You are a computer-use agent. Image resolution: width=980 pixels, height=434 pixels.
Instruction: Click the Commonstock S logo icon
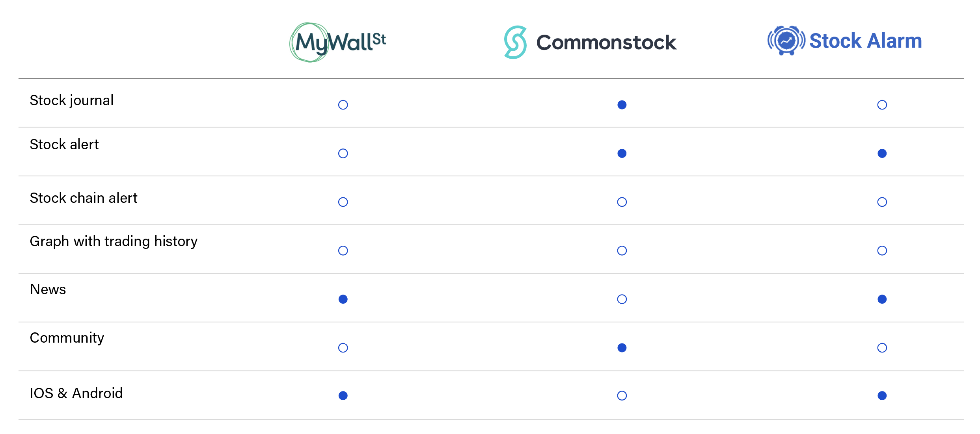point(515,42)
